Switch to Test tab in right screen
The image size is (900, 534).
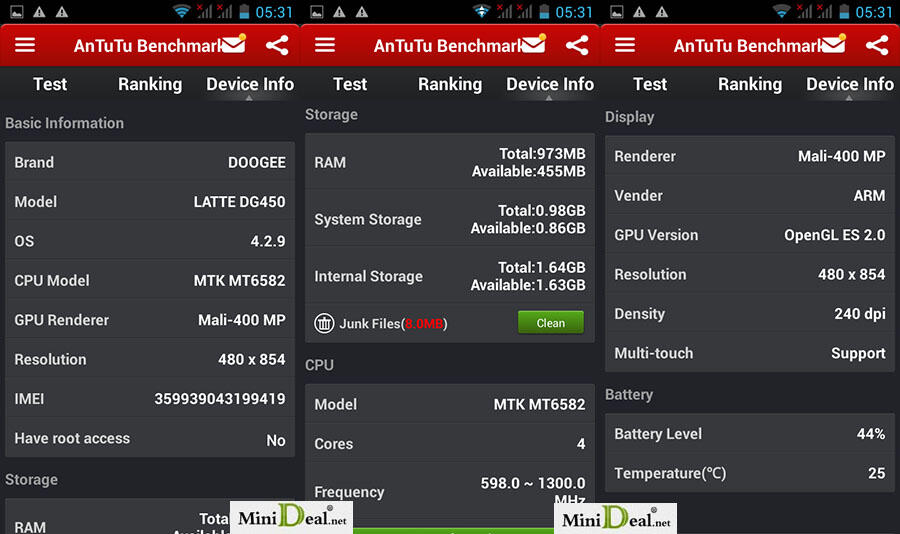(650, 84)
